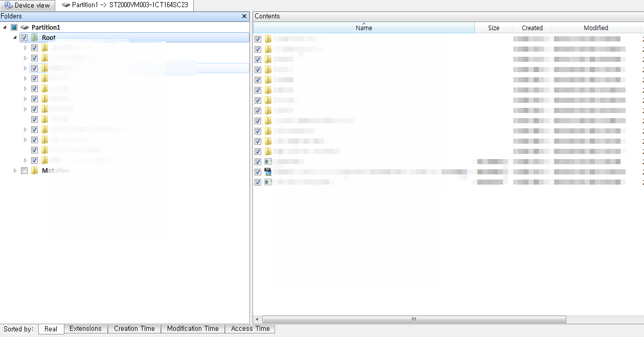Toggle the Partition1 checkbox
The height and width of the screenshot is (337, 644).
(14, 27)
